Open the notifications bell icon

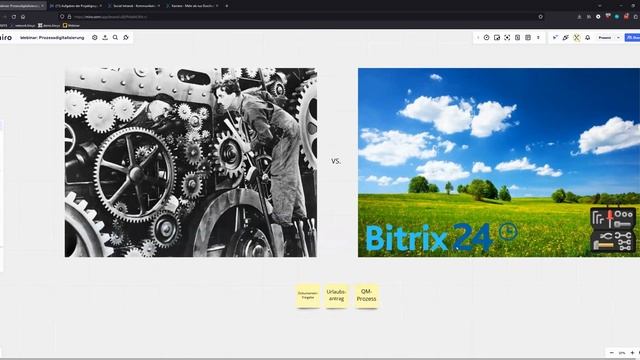[x=588, y=38]
